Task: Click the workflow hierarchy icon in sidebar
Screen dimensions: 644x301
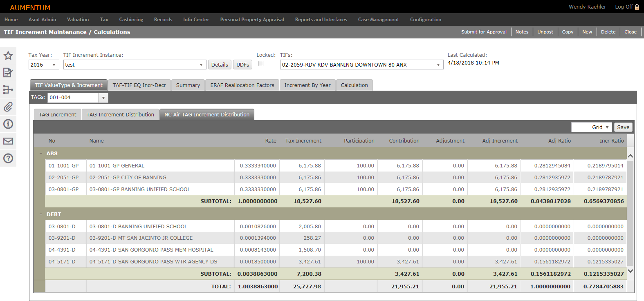Action: pos(8,90)
